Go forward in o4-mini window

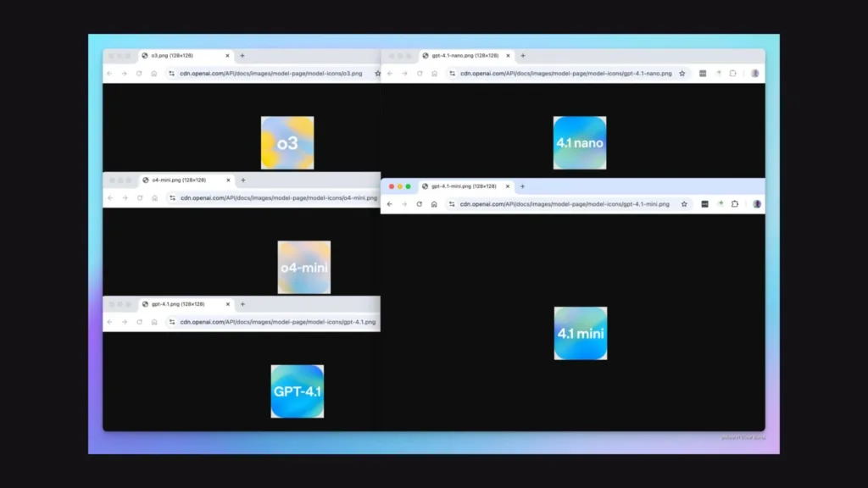pos(125,198)
